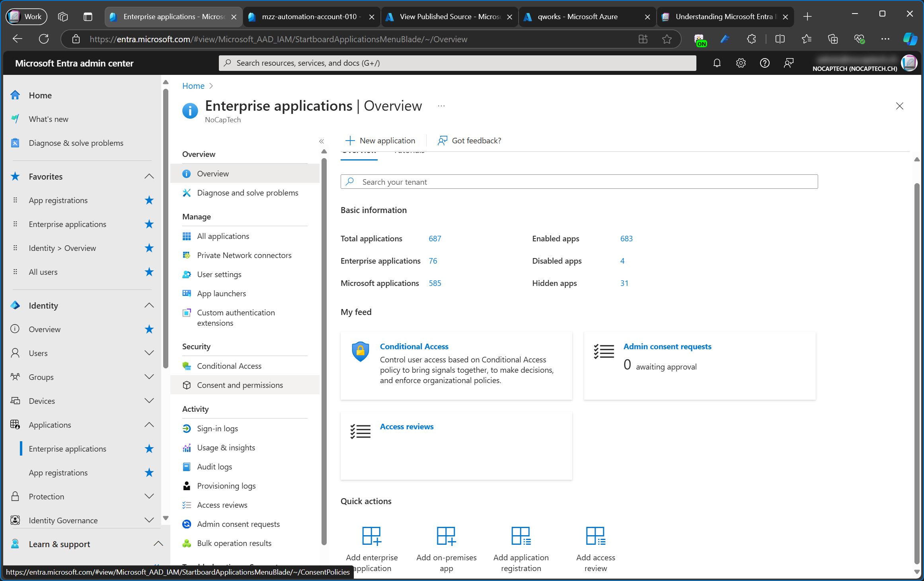This screenshot has width=924, height=581.
Task: Click the Home breadcrumb link
Action: pyautogui.click(x=193, y=86)
